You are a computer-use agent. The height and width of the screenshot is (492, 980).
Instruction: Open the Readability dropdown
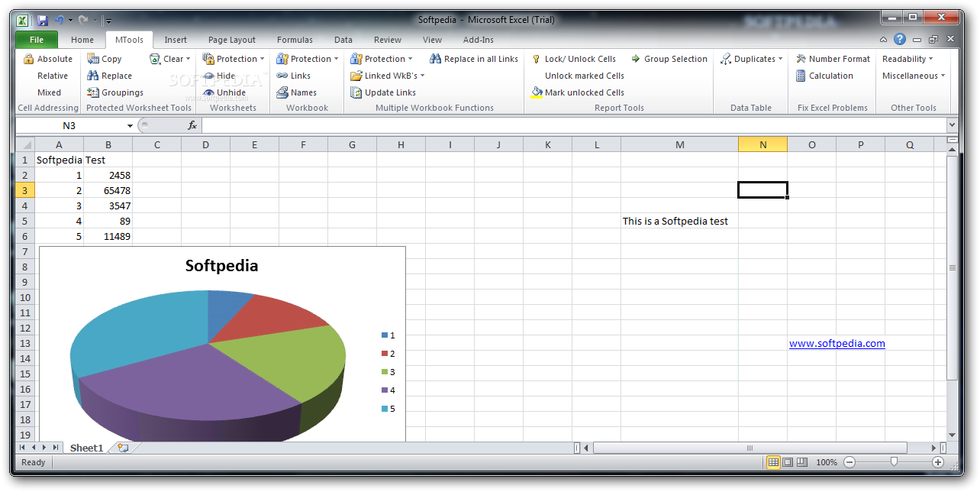tap(907, 59)
